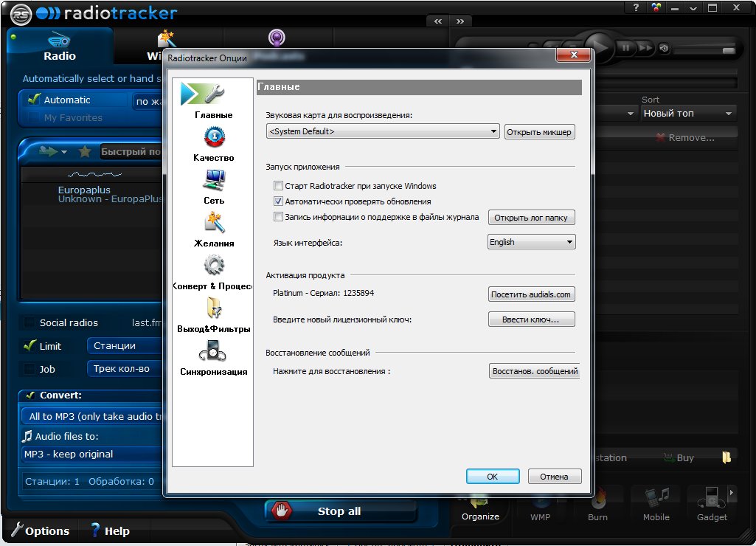756x546 pixels.
Task: Click Отмена to cancel options
Action: [x=555, y=477]
